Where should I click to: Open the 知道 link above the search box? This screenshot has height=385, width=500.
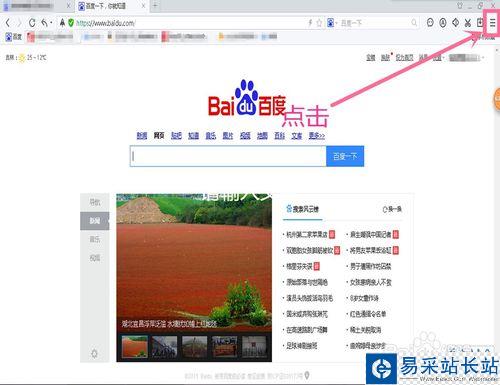pos(193,136)
